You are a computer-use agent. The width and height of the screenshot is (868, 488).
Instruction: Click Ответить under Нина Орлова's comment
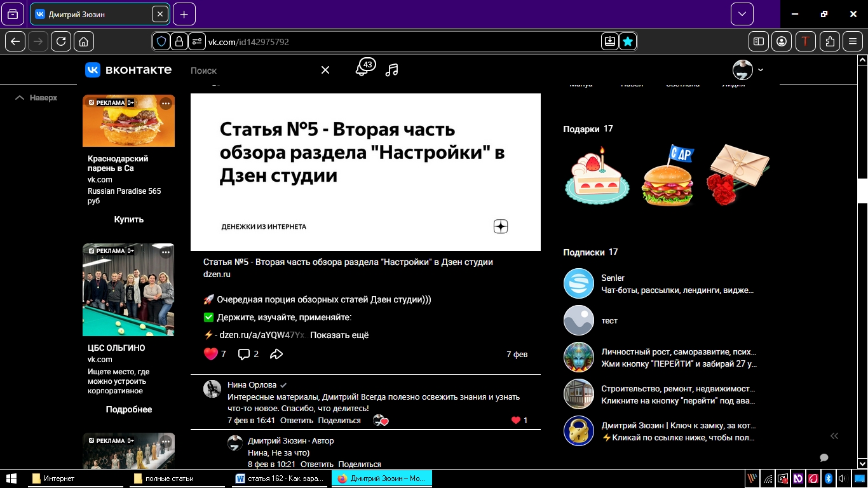tap(296, 420)
